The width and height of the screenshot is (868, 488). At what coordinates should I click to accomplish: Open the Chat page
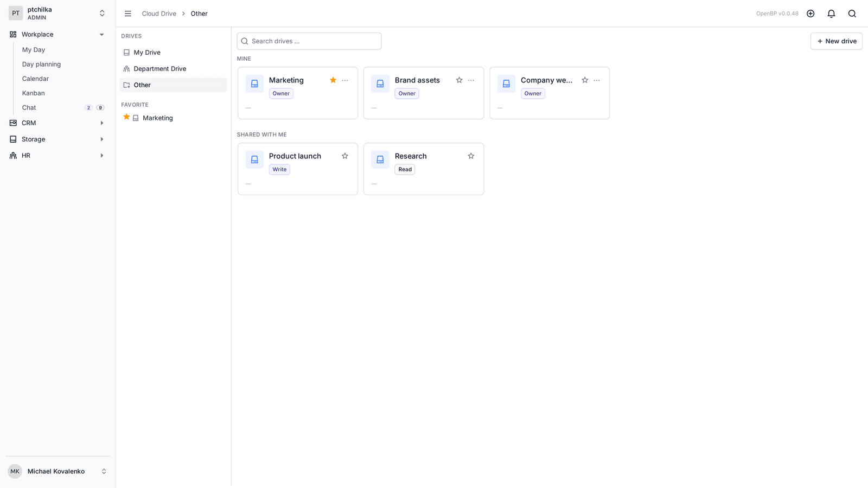coord(29,108)
